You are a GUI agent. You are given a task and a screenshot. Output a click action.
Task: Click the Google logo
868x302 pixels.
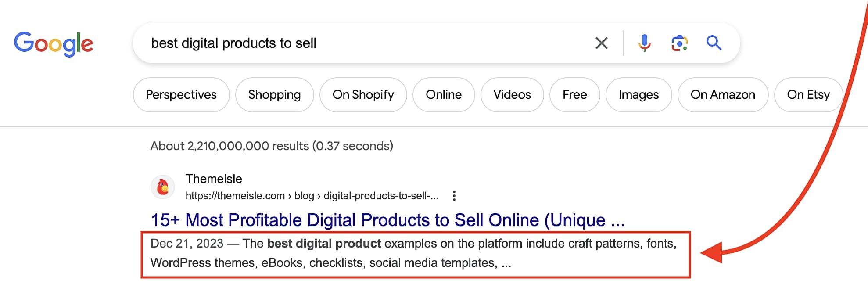54,43
